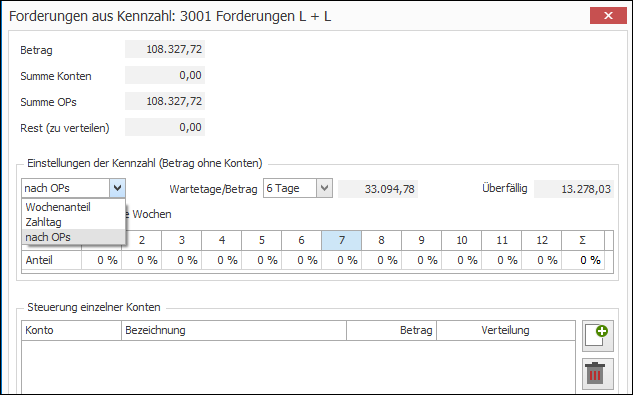Pick 'nach OPs' option in list
Image resolution: width=633 pixels, height=395 pixels.
(x=73, y=237)
